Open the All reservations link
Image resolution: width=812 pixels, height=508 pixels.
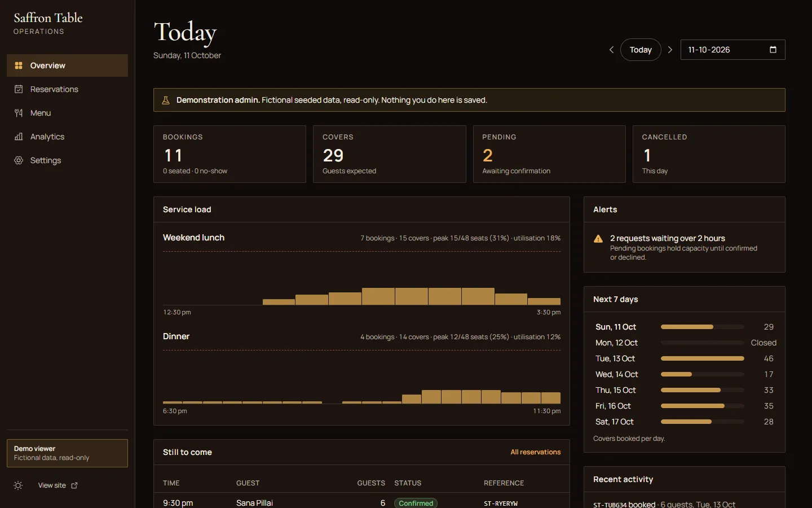536,452
